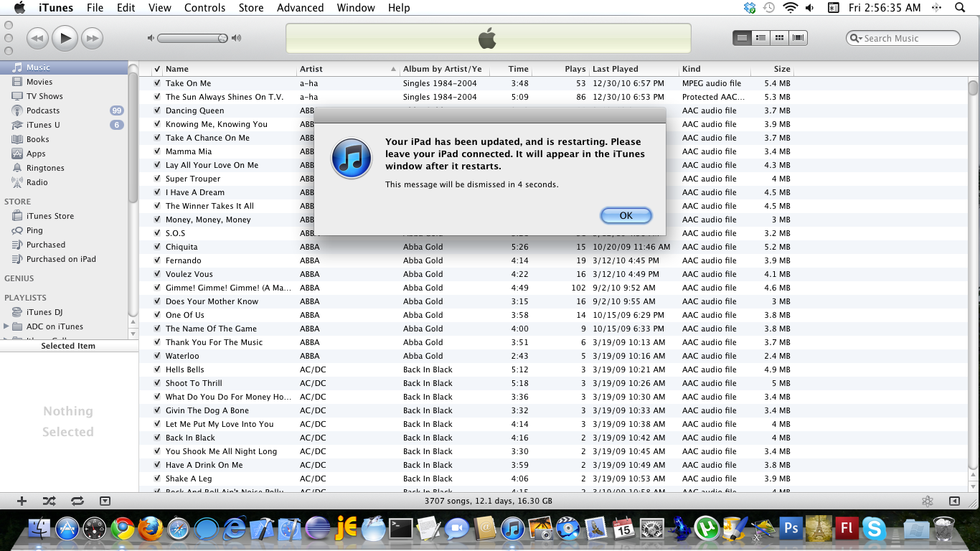
Task: Expand the 'ADC on iTunes' playlist folder
Action: [7, 326]
